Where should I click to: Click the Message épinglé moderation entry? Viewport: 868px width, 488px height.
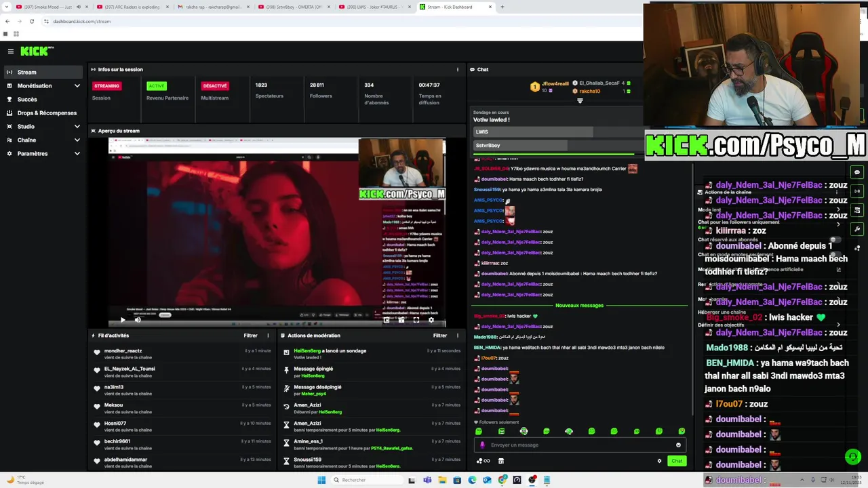pyautogui.click(x=372, y=372)
